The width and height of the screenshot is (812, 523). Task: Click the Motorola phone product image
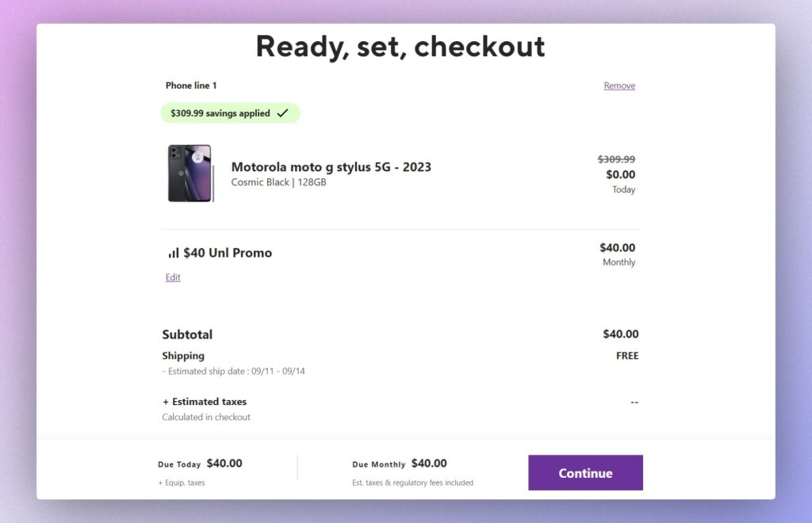[x=190, y=174]
